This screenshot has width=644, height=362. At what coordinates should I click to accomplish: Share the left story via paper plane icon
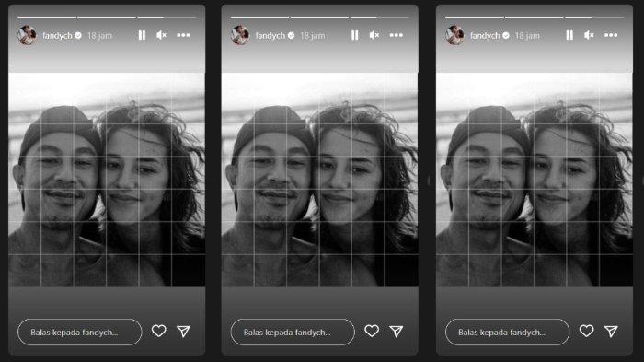pos(184,332)
